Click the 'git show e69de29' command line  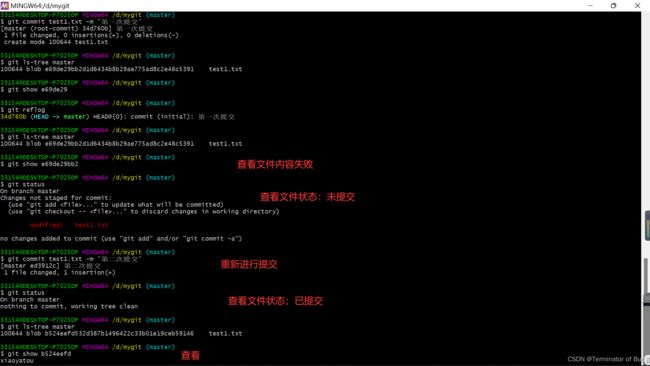point(34,90)
